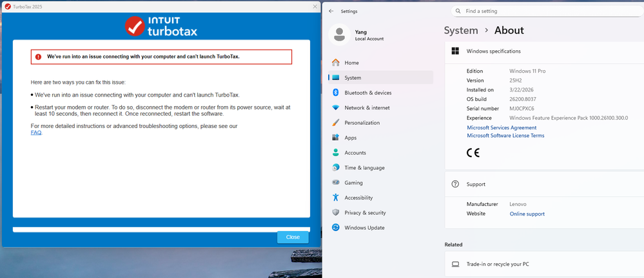The width and height of the screenshot is (644, 278).
Task: Click System in the breadcrumb
Action: [461, 30]
